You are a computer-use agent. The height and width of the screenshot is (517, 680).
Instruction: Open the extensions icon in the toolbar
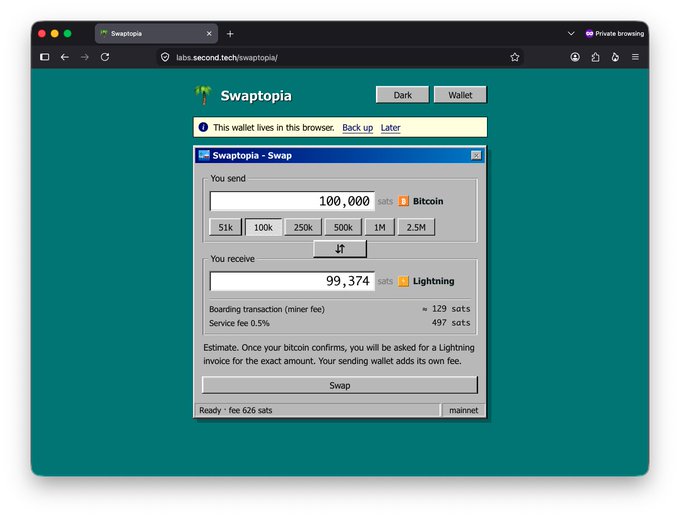(595, 57)
